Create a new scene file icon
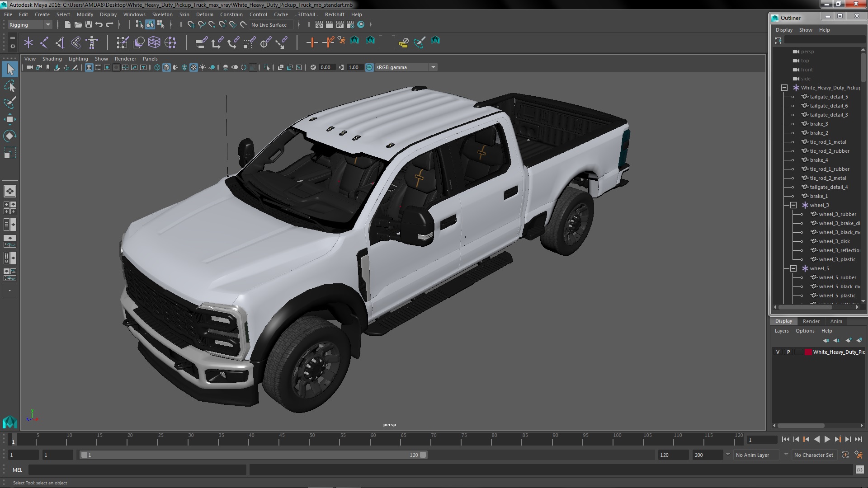 pos(67,25)
